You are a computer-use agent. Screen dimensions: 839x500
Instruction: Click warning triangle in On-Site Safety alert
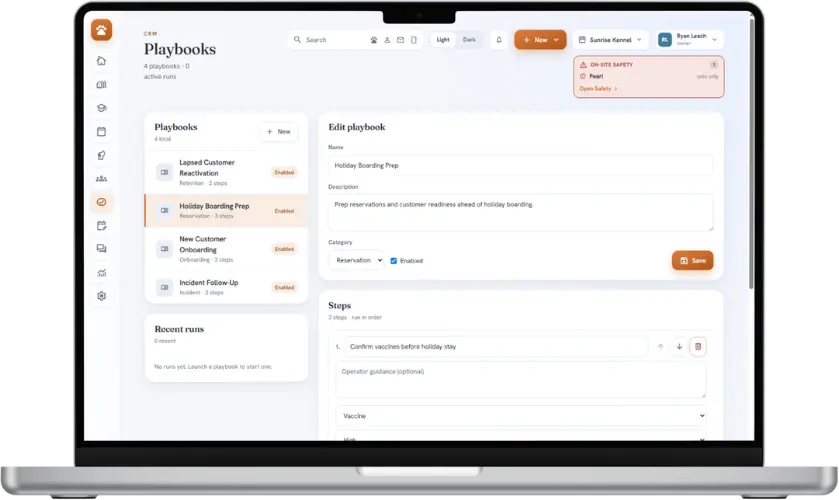click(x=583, y=65)
